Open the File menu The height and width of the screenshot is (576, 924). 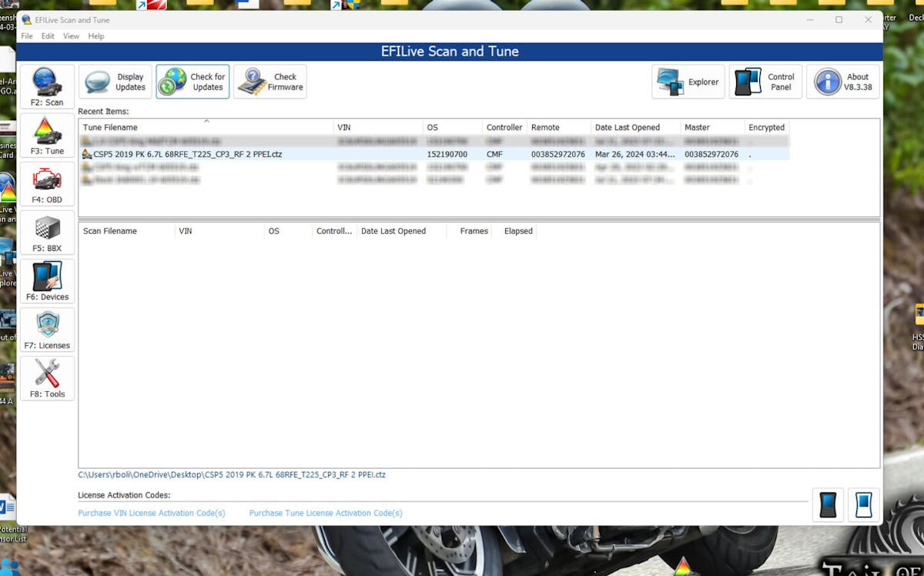27,36
